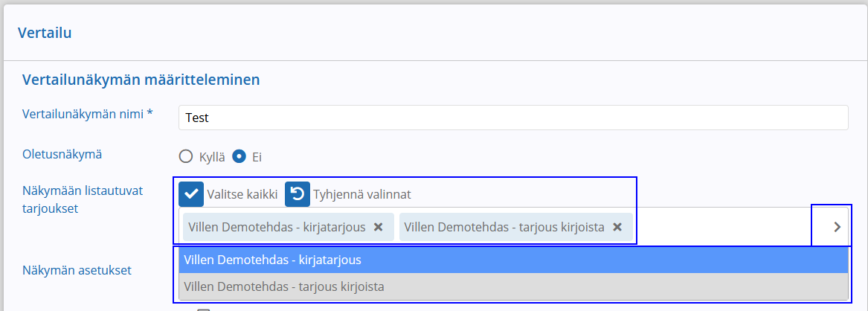This screenshot has width=868, height=311.
Task: Click the Tyhjennä valinnat text label
Action: 362,195
